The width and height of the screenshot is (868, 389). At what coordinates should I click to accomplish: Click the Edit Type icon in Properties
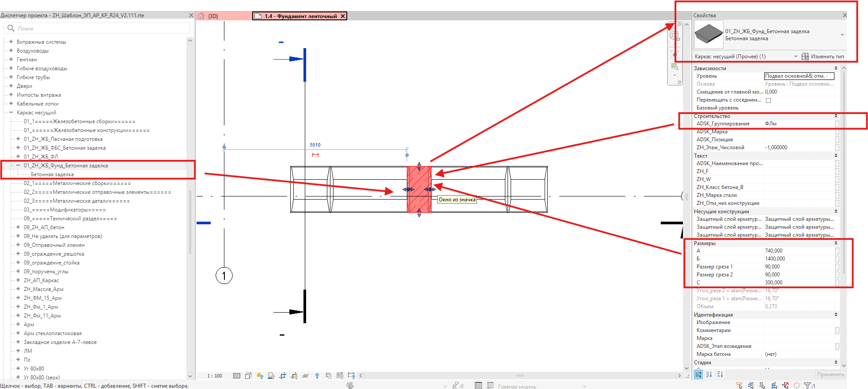click(805, 57)
